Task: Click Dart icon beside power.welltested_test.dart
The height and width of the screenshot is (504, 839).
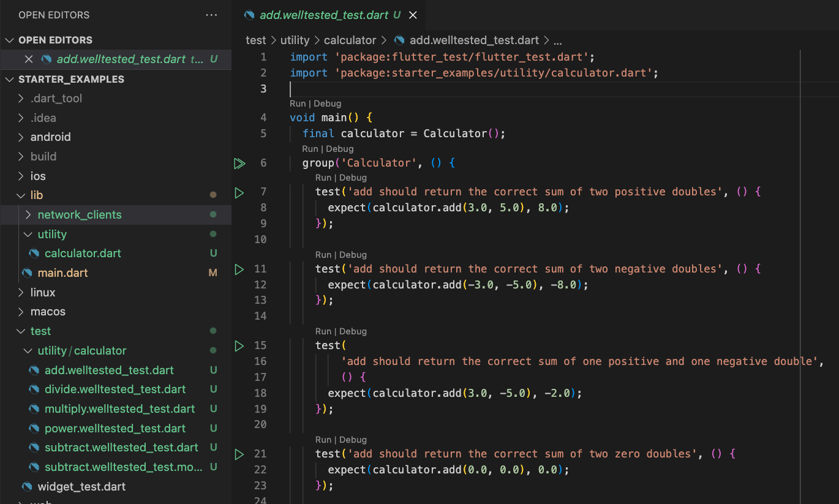Action: pos(34,429)
